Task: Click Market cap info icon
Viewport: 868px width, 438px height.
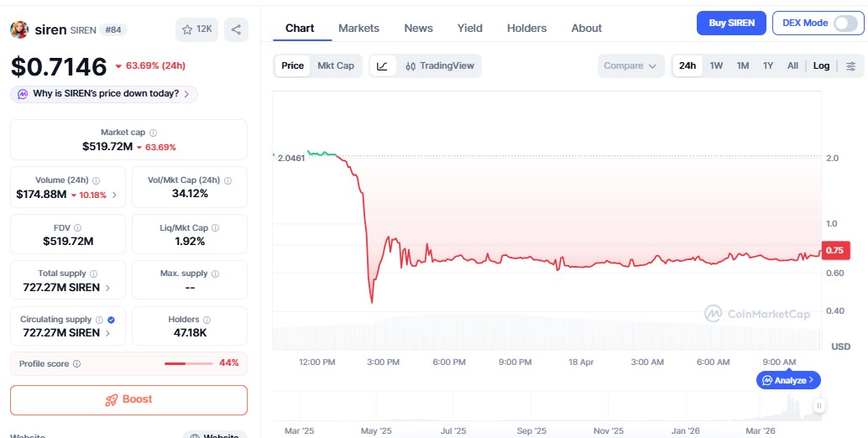Action: [154, 133]
